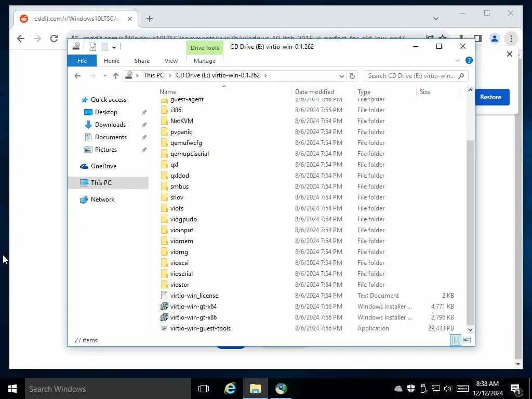
Task: Click the New folder quick access toolbar icon
Action: (104, 47)
